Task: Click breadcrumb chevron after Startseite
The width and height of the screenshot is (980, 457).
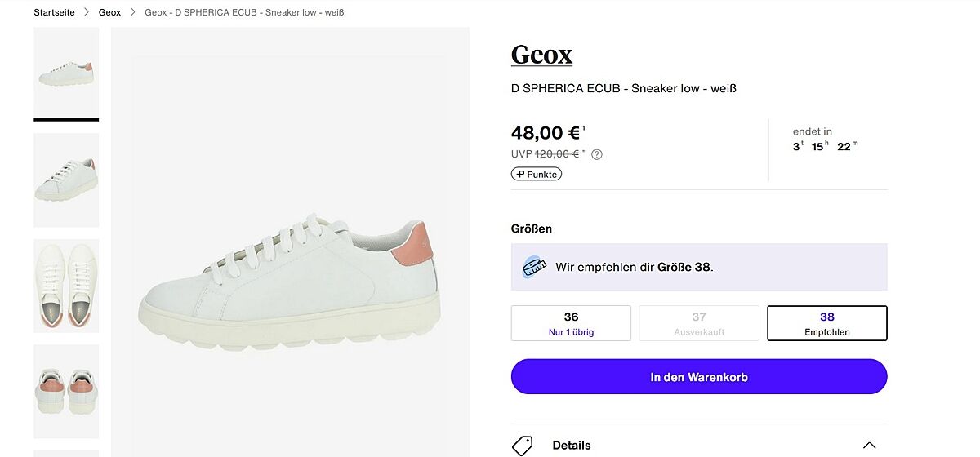Action: pyautogui.click(x=87, y=12)
